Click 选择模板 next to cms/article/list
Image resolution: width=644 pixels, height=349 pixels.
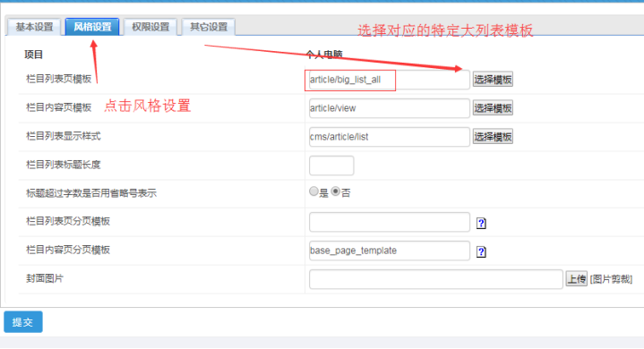[493, 137]
